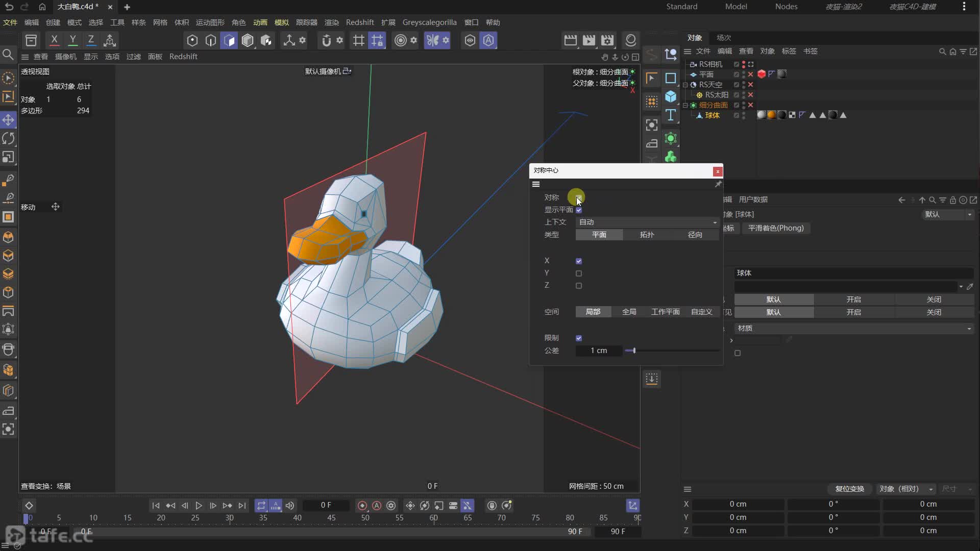
Task: Open the 默认 dropdown in attributes panel
Action: (x=948, y=214)
